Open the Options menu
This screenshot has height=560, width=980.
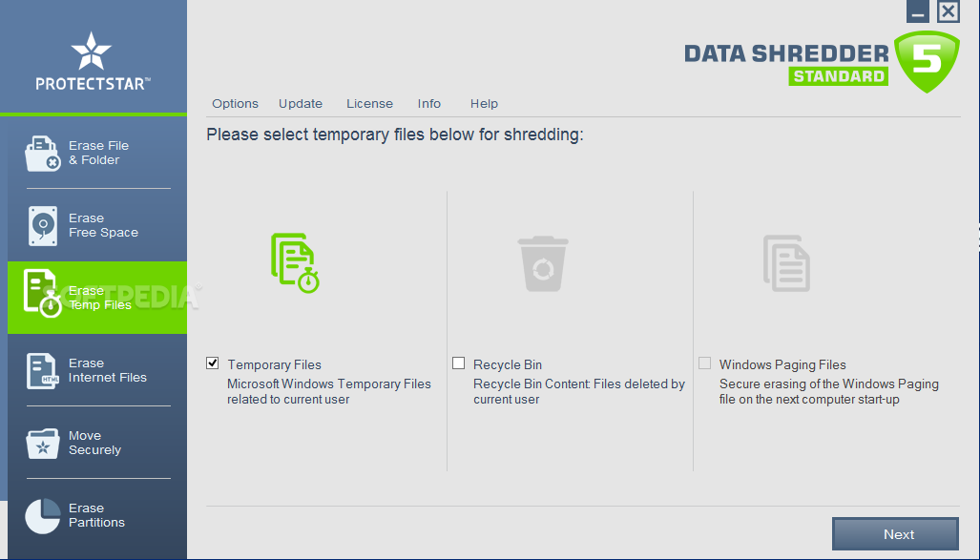[235, 104]
